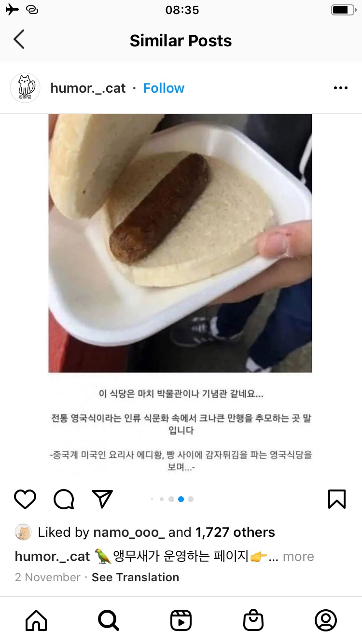
Task: Save the post with the bookmark icon
Action: 337,499
